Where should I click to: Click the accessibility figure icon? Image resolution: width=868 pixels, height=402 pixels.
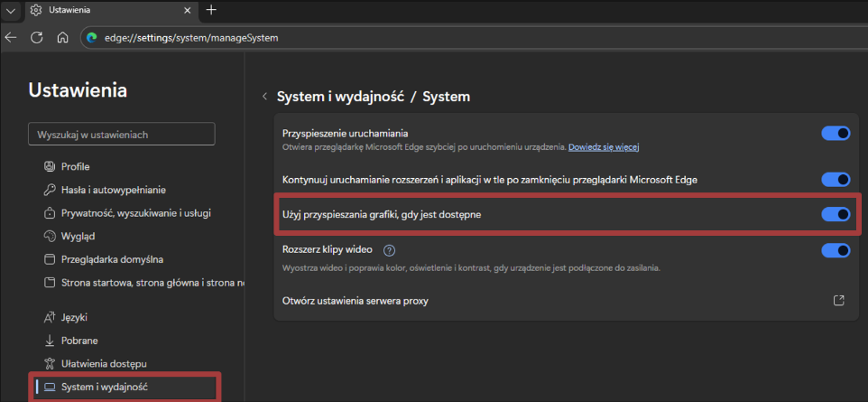coord(50,364)
